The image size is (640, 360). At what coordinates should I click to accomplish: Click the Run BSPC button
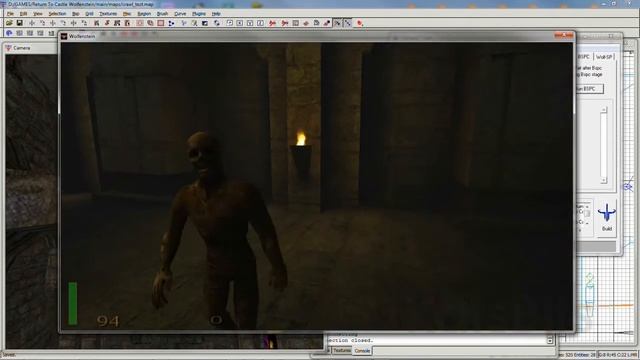coord(589,89)
